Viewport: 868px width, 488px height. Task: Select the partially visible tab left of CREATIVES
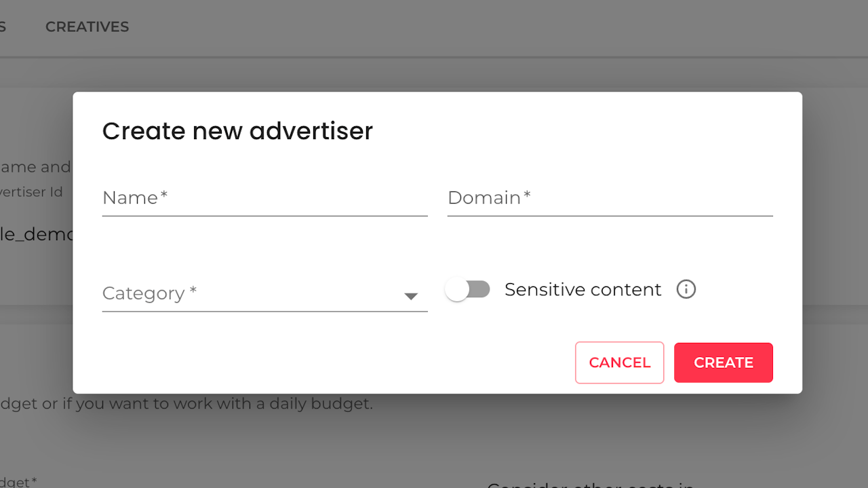(3, 27)
